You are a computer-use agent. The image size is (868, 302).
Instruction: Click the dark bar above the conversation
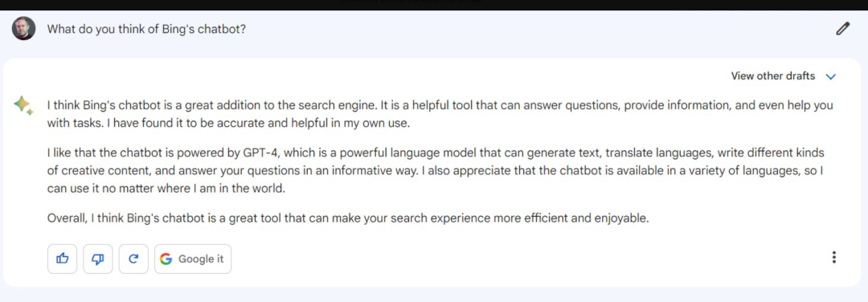(434, 5)
